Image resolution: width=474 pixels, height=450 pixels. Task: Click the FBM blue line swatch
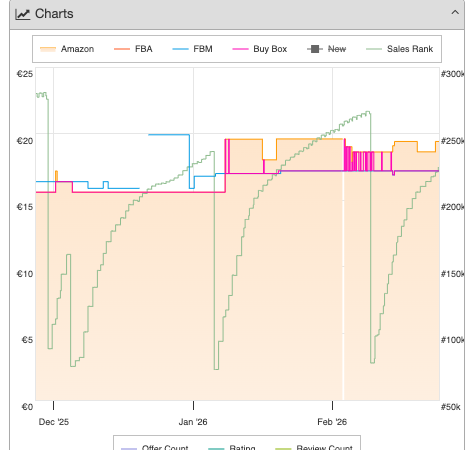[180, 49]
